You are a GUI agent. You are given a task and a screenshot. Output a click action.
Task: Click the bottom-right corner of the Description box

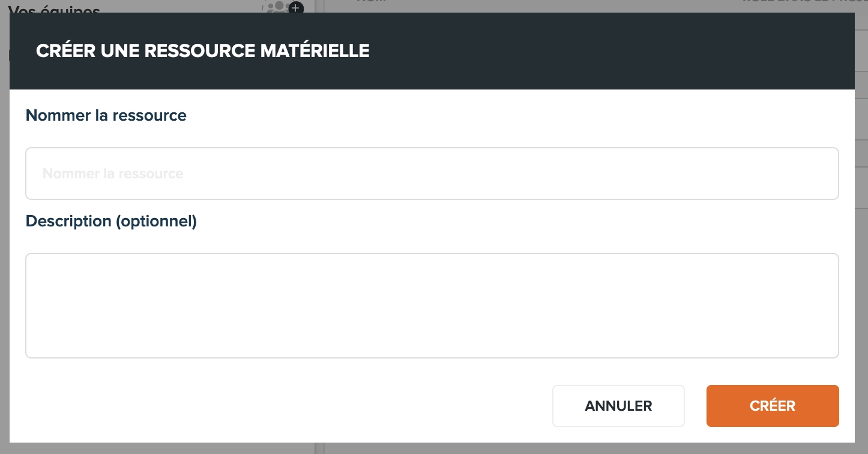click(x=834, y=354)
